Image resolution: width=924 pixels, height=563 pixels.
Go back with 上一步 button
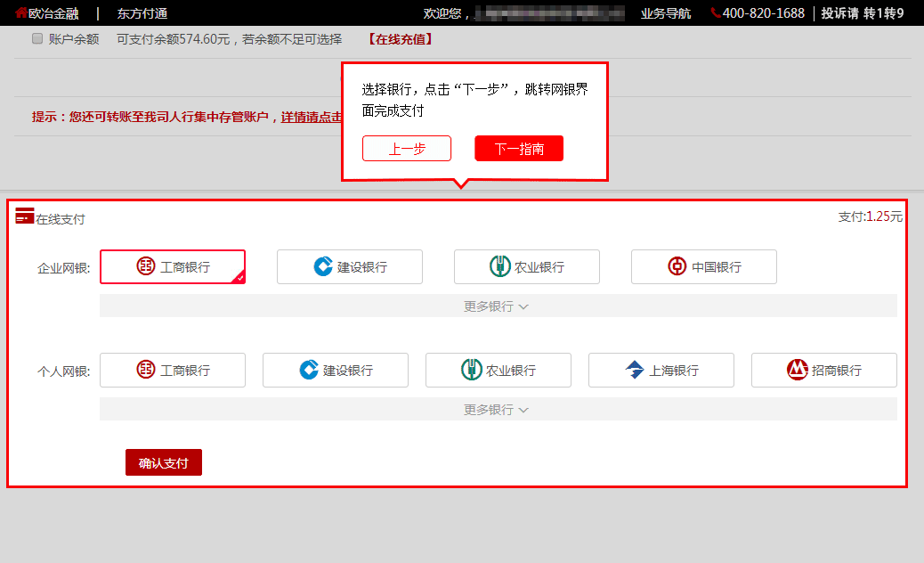(407, 149)
